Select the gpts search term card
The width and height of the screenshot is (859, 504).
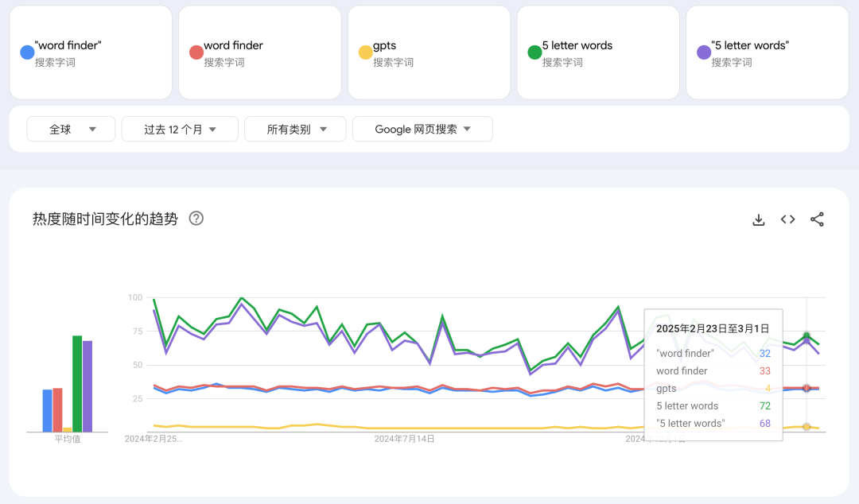429,52
